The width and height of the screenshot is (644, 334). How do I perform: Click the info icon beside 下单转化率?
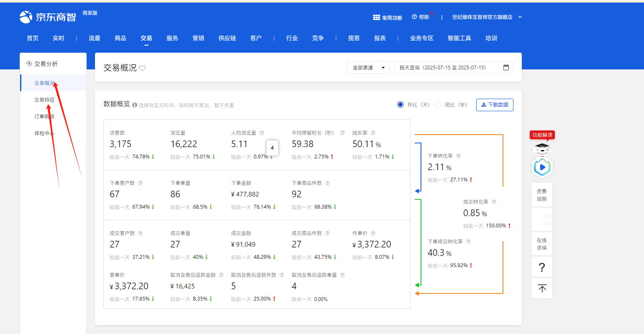pyautogui.click(x=458, y=156)
